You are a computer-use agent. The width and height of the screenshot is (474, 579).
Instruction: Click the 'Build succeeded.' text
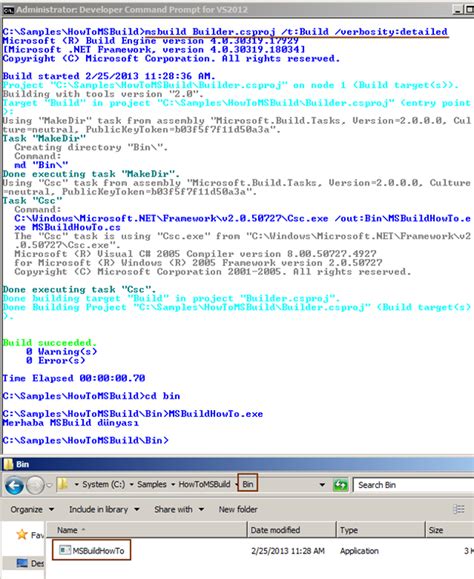(x=49, y=343)
